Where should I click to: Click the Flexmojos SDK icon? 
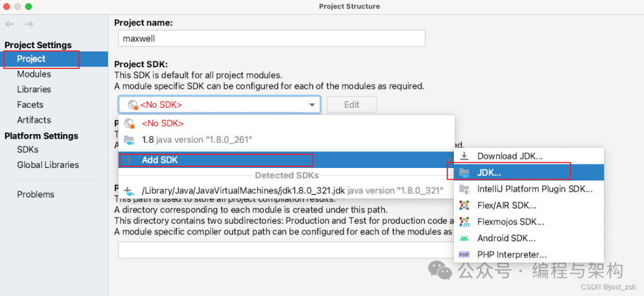coord(464,222)
